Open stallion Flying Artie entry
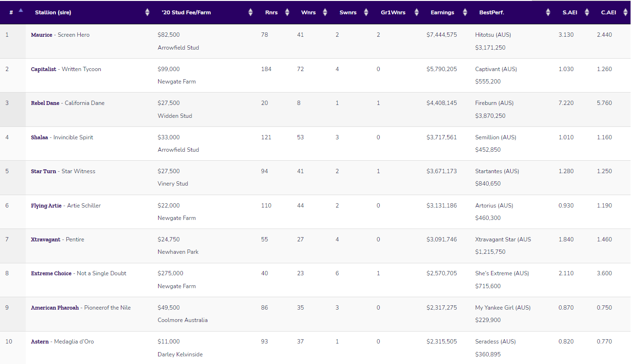The image size is (631, 364). [x=46, y=206]
